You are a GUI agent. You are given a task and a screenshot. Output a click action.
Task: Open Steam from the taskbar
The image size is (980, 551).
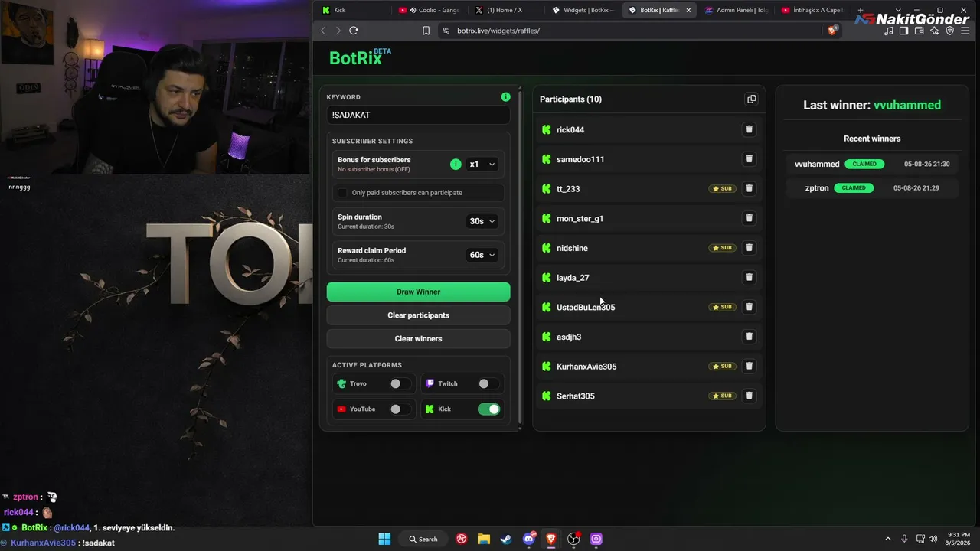(x=506, y=539)
